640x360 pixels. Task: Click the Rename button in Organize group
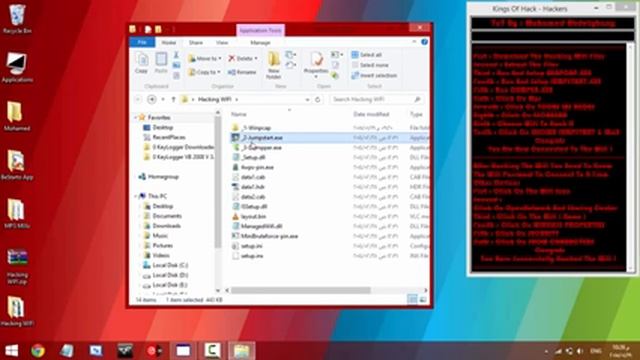pos(242,72)
